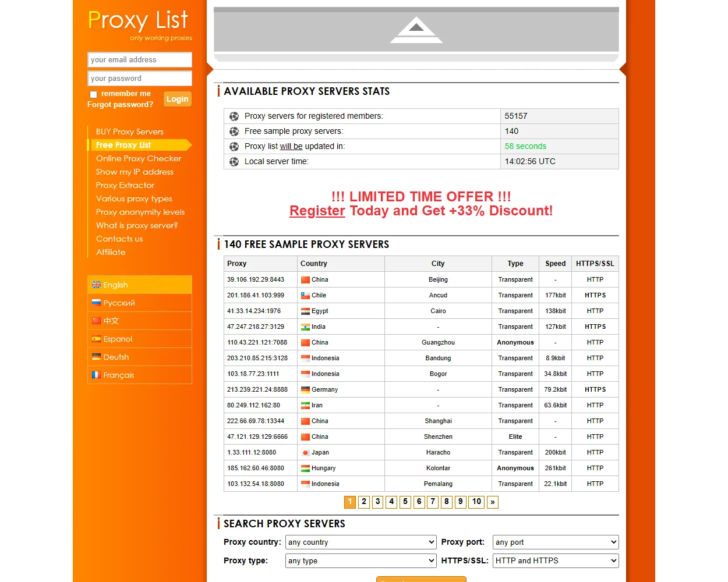
Task: Click the Register discount link
Action: (317, 211)
